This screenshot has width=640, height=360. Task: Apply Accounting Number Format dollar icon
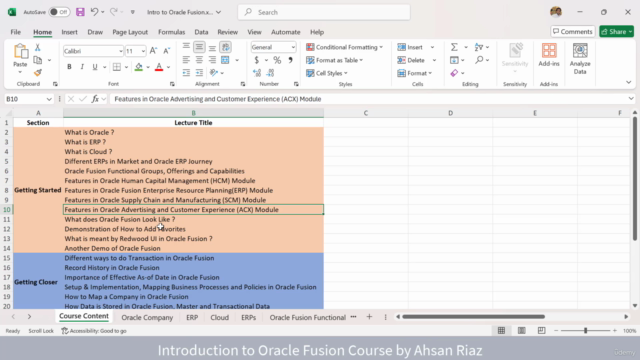click(x=256, y=60)
